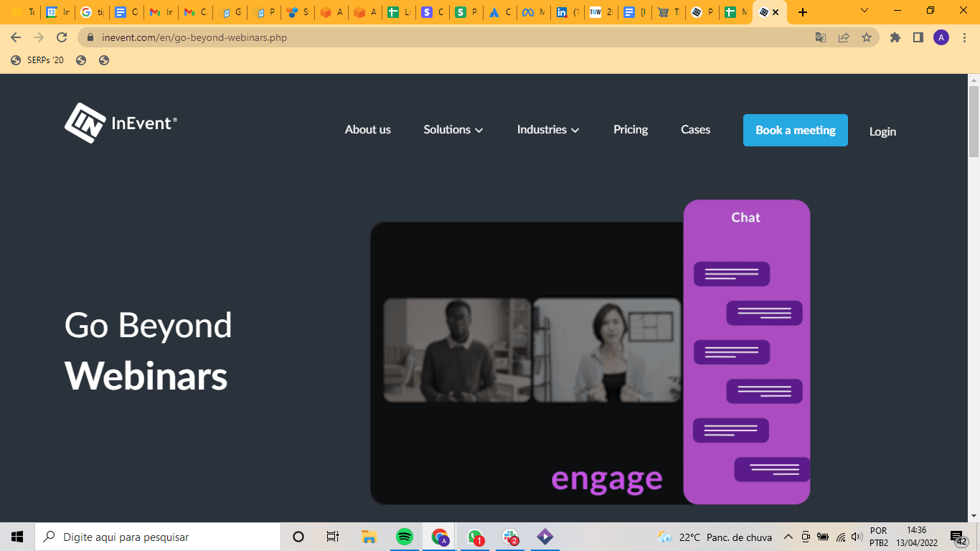The width and height of the screenshot is (980, 551).
Task: Go back using the browser back arrow
Action: tap(16, 37)
